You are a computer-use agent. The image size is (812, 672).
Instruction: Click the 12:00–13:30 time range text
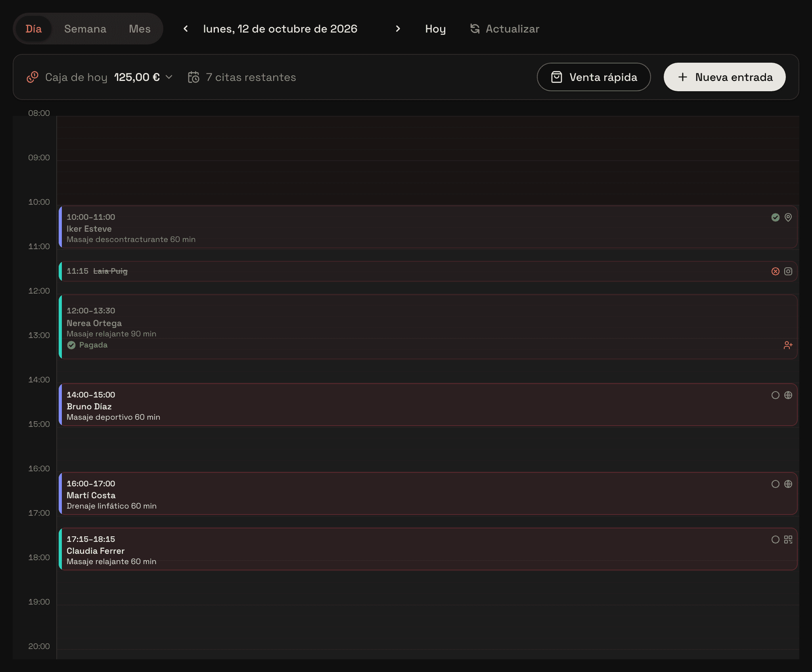point(91,311)
